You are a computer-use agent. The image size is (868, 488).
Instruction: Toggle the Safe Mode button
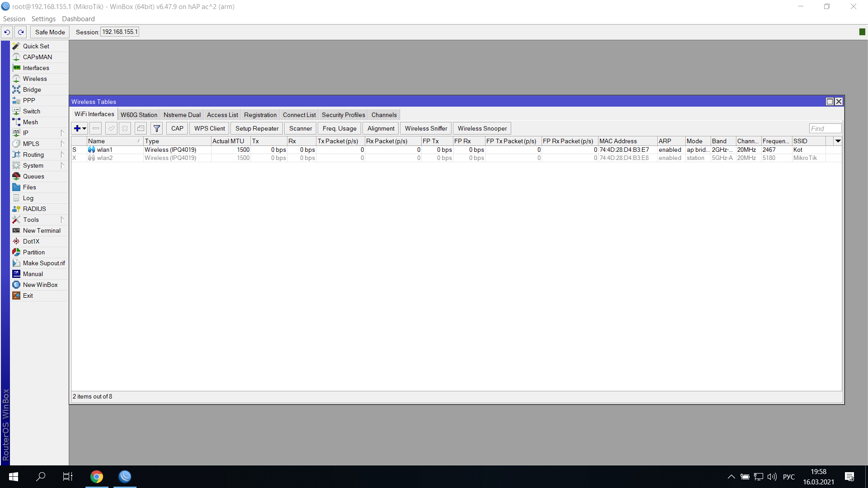(x=50, y=32)
